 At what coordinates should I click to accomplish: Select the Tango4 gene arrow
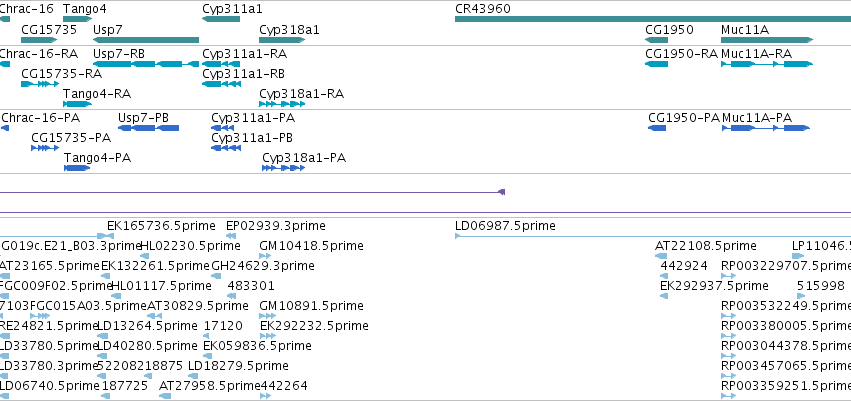click(78, 19)
